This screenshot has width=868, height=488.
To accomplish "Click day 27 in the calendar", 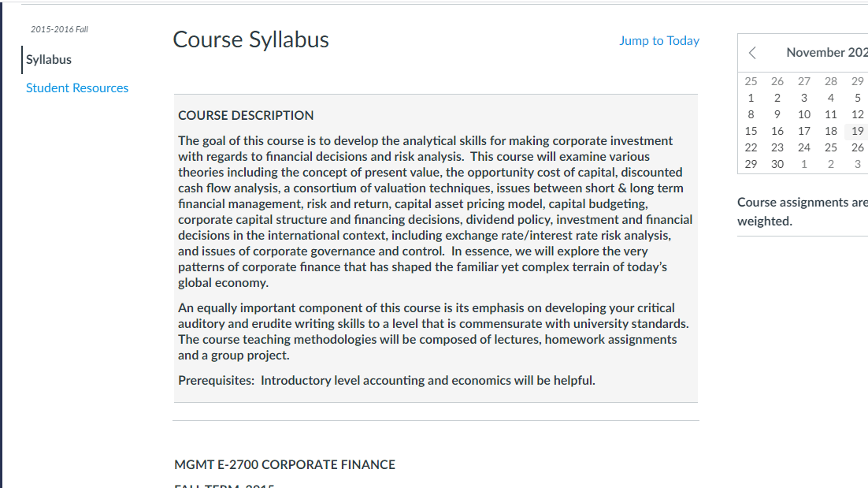I will (x=804, y=81).
